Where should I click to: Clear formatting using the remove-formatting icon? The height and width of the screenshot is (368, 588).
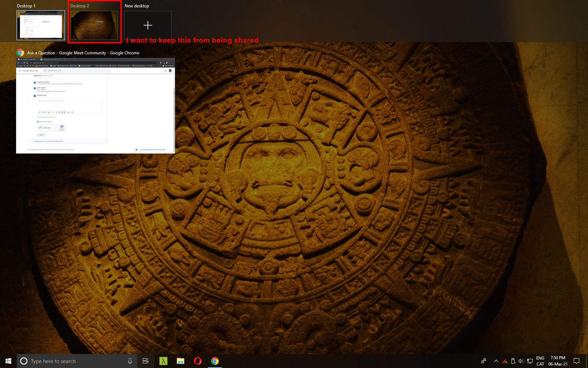(72, 112)
